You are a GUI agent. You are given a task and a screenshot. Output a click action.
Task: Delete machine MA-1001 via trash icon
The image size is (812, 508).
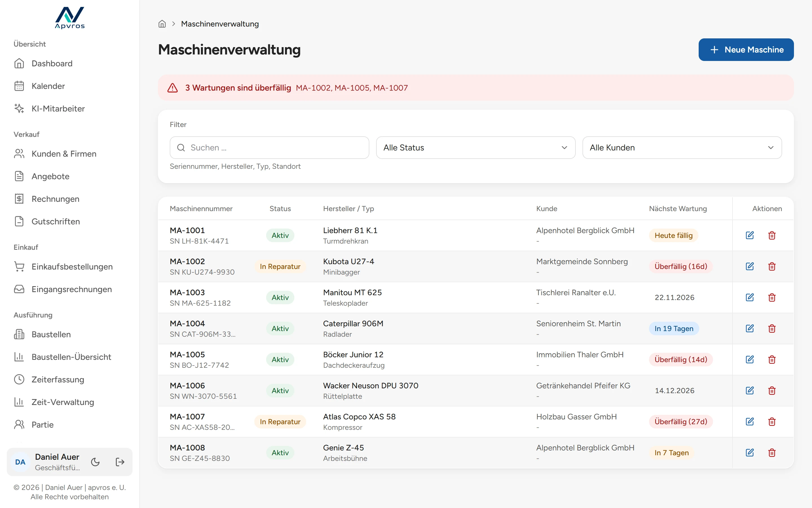coord(772,235)
